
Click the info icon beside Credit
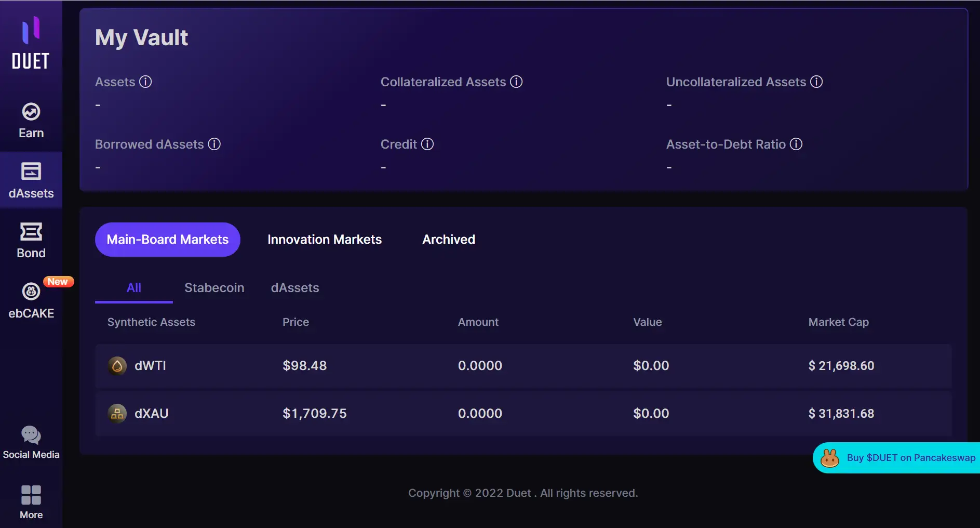click(x=427, y=144)
